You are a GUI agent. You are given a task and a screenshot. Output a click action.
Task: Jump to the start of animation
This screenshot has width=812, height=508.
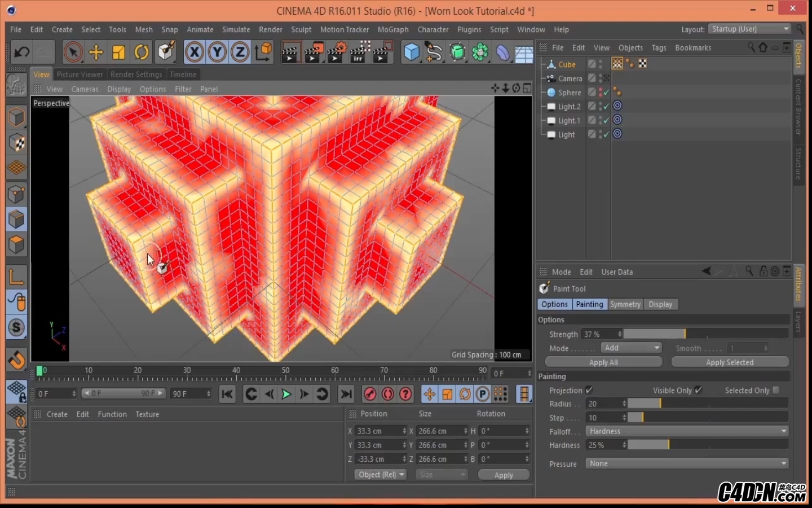[227, 394]
